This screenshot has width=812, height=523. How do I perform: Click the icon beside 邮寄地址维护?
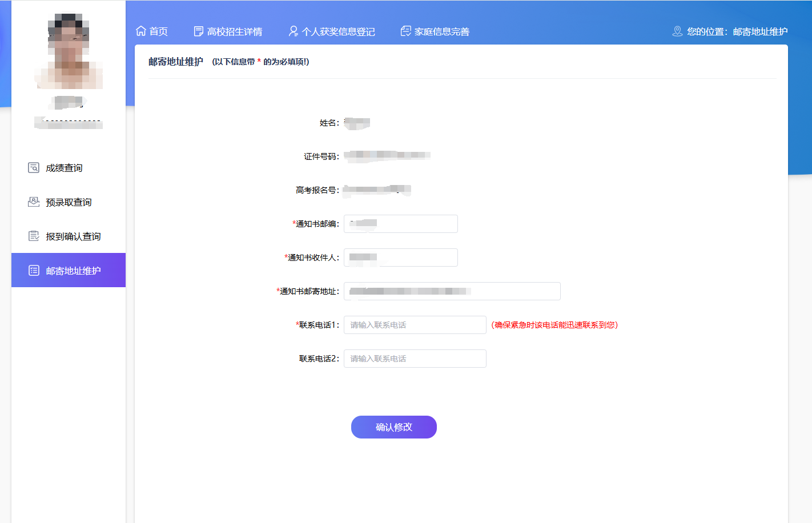(x=34, y=269)
